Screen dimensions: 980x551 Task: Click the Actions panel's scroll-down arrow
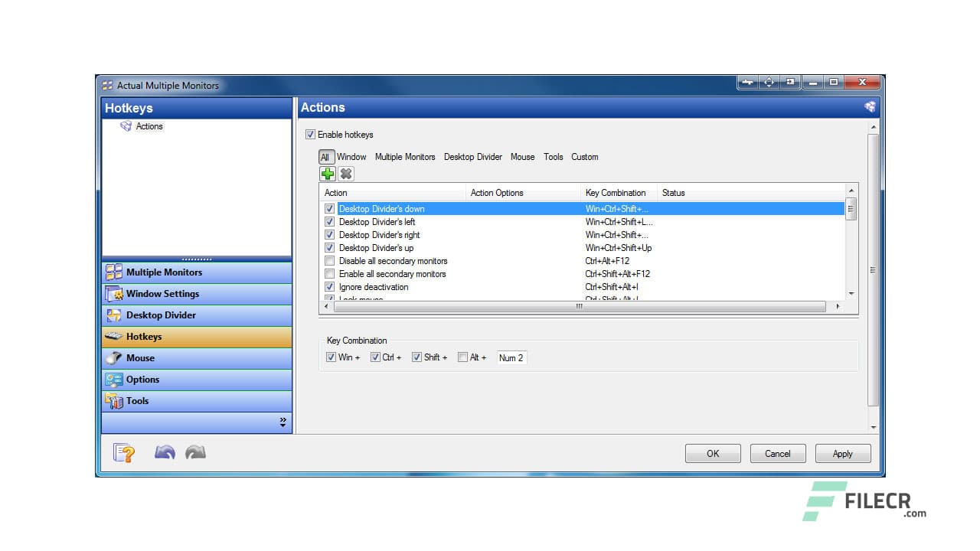pyautogui.click(x=874, y=427)
